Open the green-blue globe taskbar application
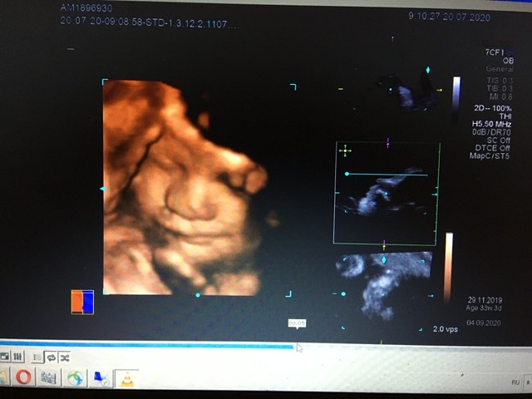This screenshot has height=399, width=532. 75,378
